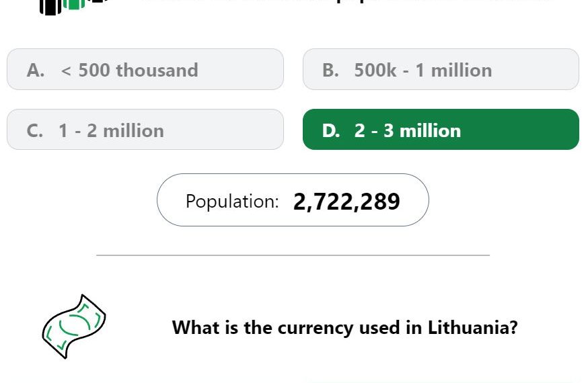Click the letter B. answer label

331,70
